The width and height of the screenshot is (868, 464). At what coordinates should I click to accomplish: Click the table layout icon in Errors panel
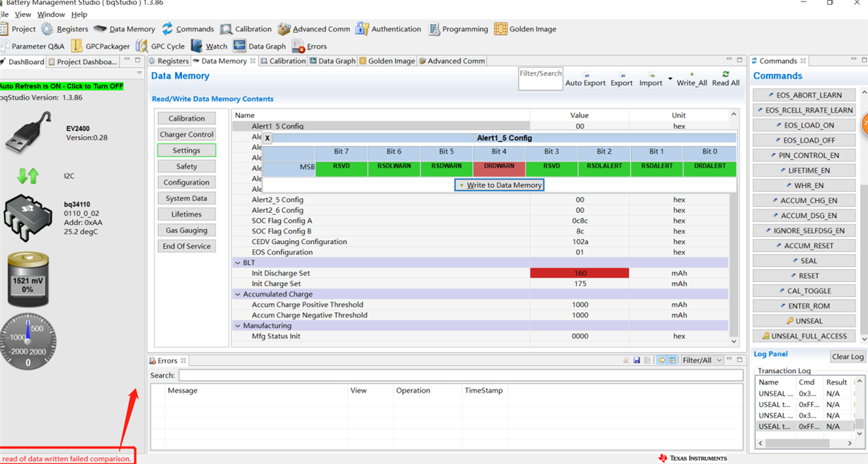(x=673, y=360)
